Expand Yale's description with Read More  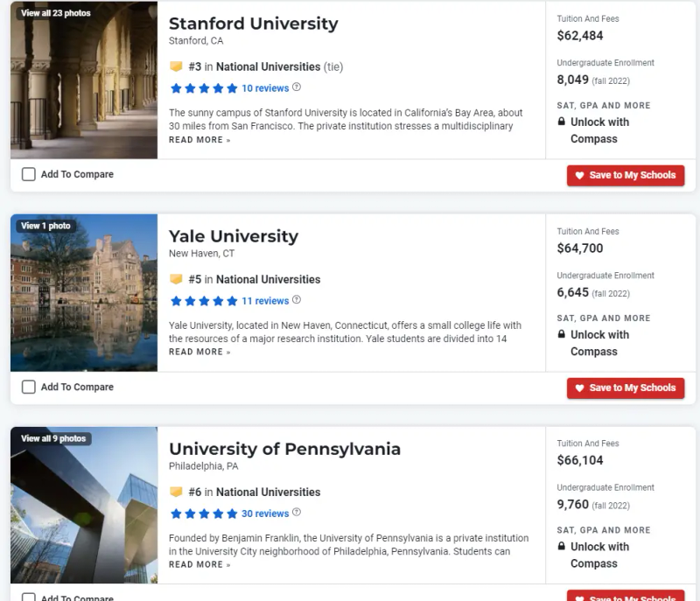pyautogui.click(x=199, y=352)
